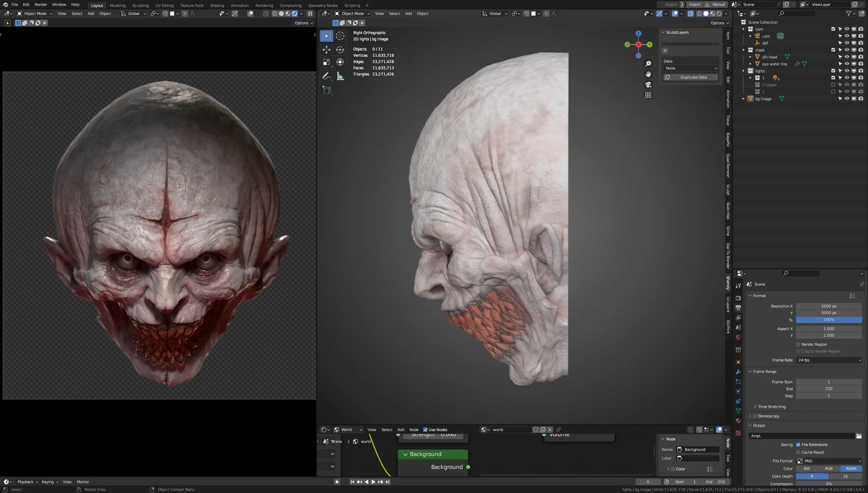The image size is (868, 493).
Task: Click the pan view hand icon
Action: [648, 74]
